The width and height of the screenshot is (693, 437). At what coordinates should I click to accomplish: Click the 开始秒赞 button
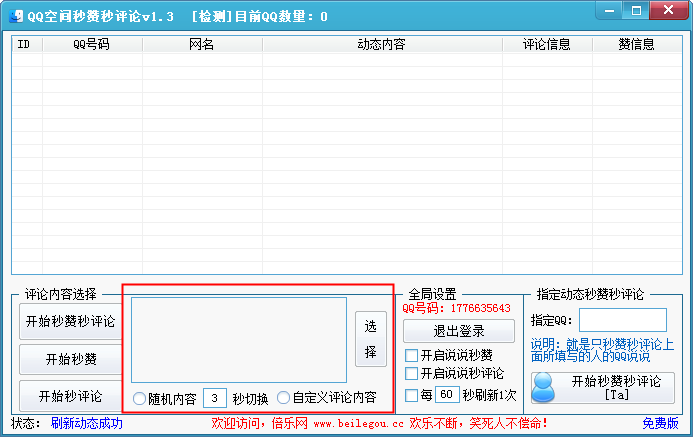coord(71,359)
